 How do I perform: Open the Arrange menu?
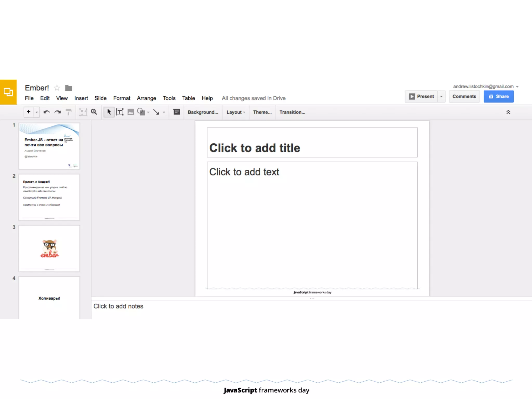(146, 98)
